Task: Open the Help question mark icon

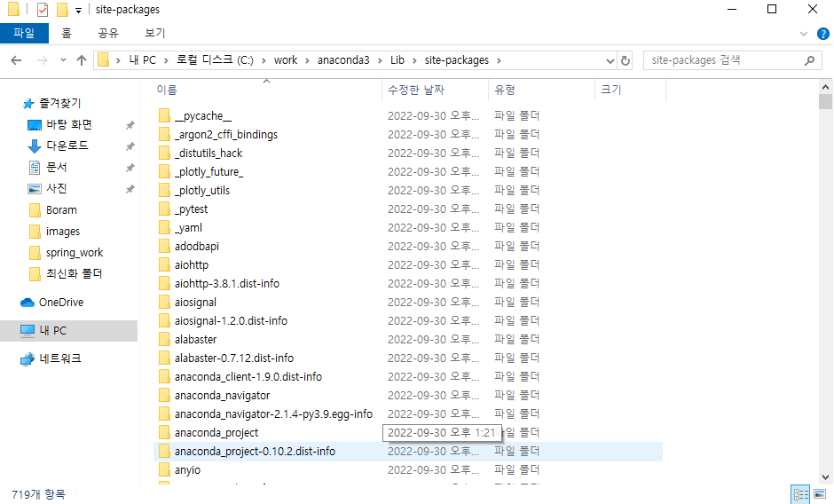Action: pos(822,34)
